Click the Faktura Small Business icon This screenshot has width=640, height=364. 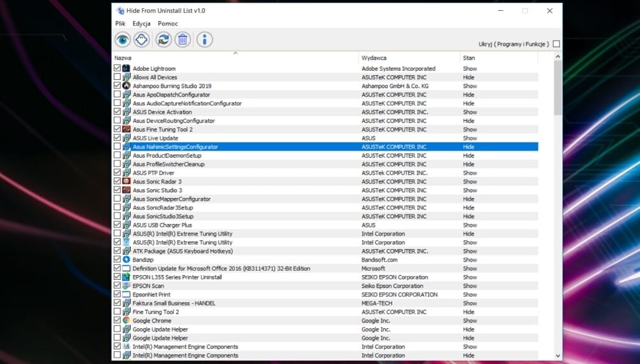point(126,303)
